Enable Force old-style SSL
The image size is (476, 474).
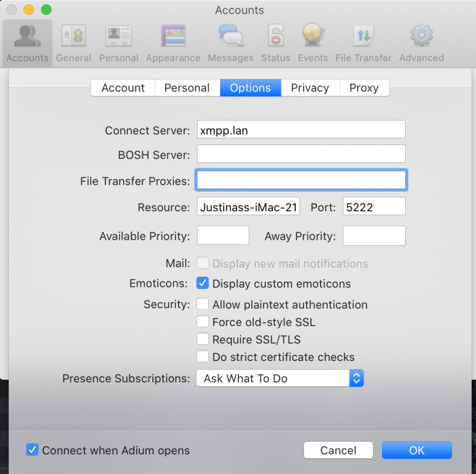[x=202, y=321]
